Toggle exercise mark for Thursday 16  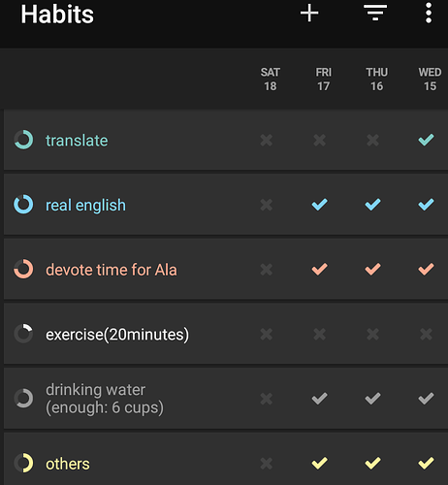(372, 334)
